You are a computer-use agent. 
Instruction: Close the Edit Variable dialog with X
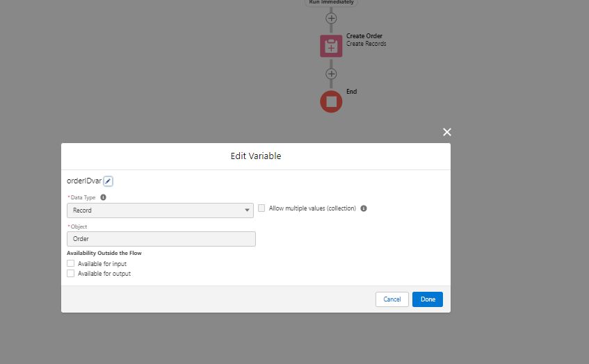pyautogui.click(x=447, y=132)
